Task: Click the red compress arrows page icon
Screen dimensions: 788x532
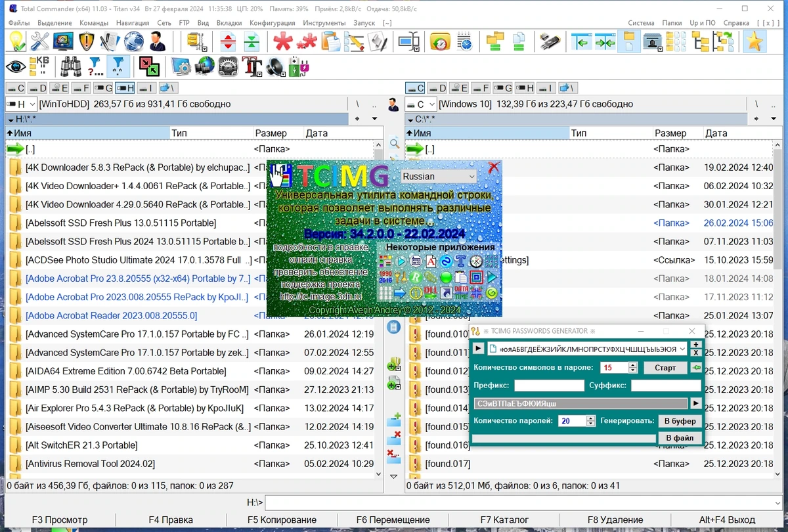Action: coord(228,42)
